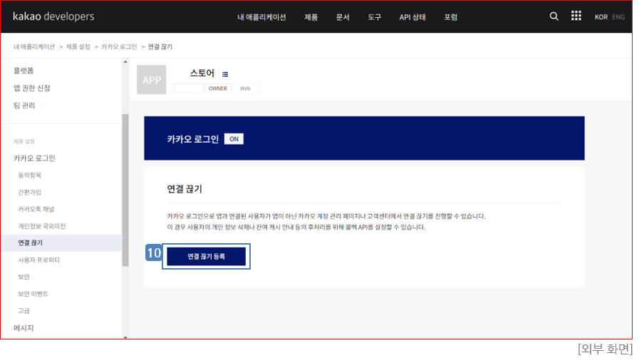The width and height of the screenshot is (644, 363).
Task: Click the scroll down arrow in sidebar
Action: point(125,336)
